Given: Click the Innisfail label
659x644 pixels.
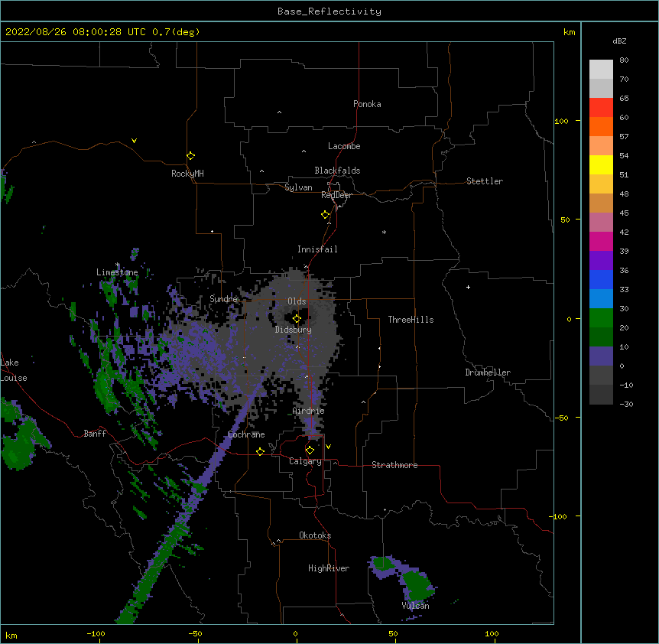Looking at the screenshot, I should (x=317, y=249).
